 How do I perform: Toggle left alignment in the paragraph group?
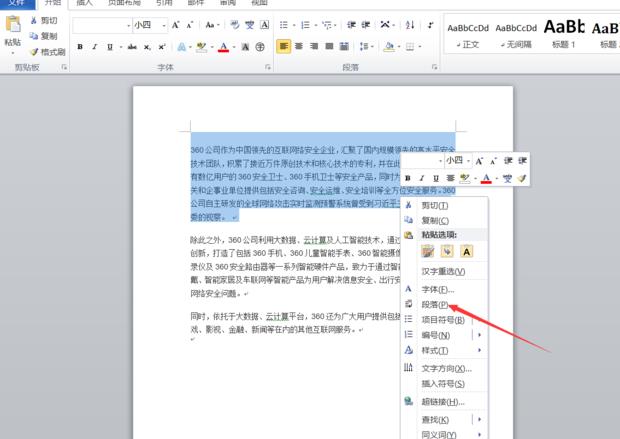[x=284, y=47]
